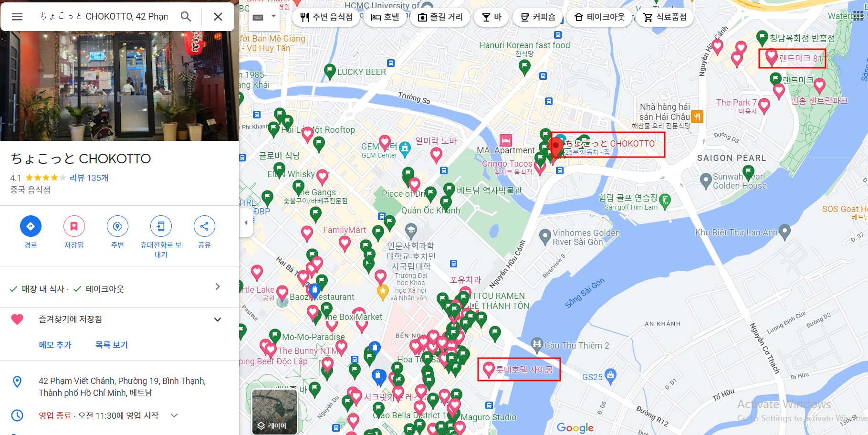This screenshot has width=868, height=435.
Task: Click the 클로버 식당 map label
Action: point(280,156)
